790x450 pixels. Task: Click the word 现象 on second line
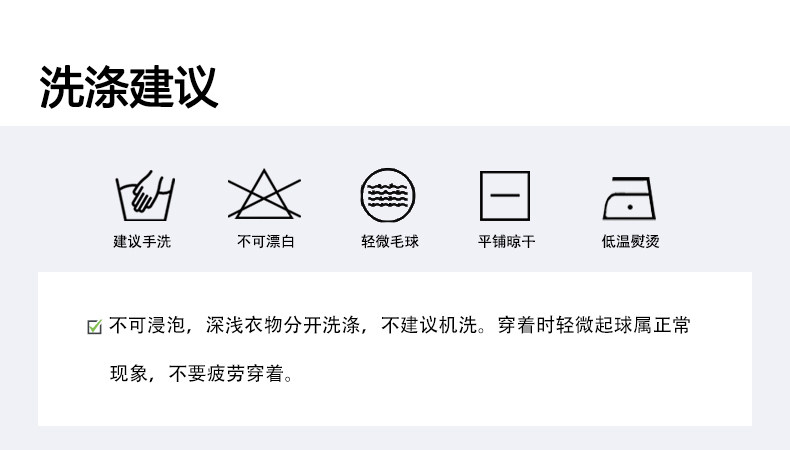[128, 374]
